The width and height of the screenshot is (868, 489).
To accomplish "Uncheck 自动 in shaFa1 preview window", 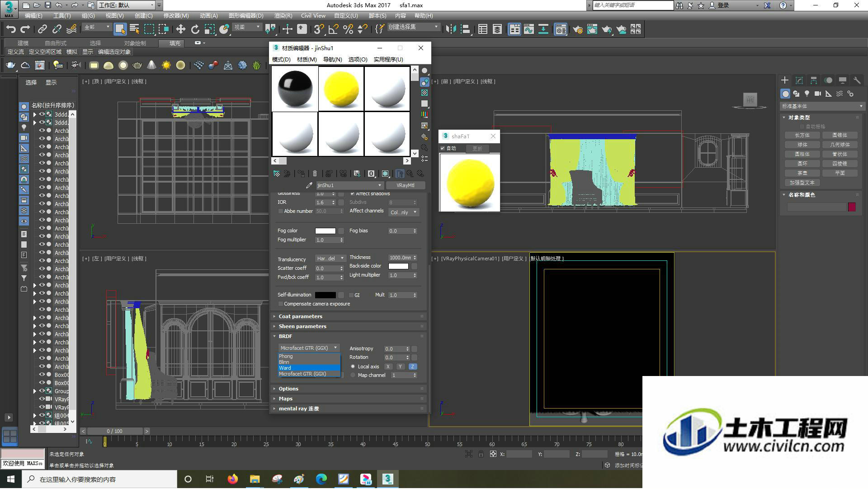I will [443, 148].
